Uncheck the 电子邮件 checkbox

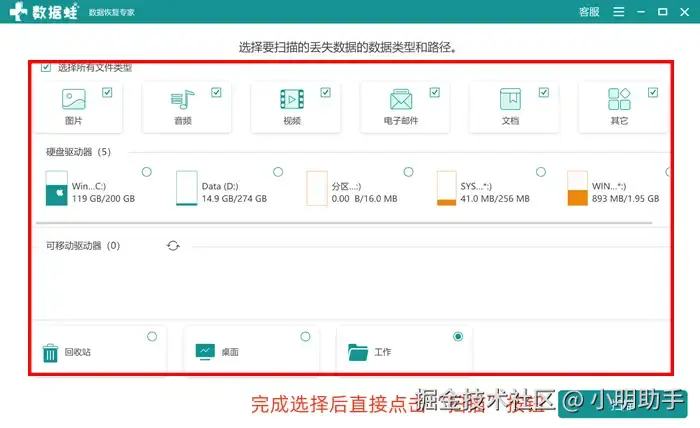pyautogui.click(x=435, y=92)
